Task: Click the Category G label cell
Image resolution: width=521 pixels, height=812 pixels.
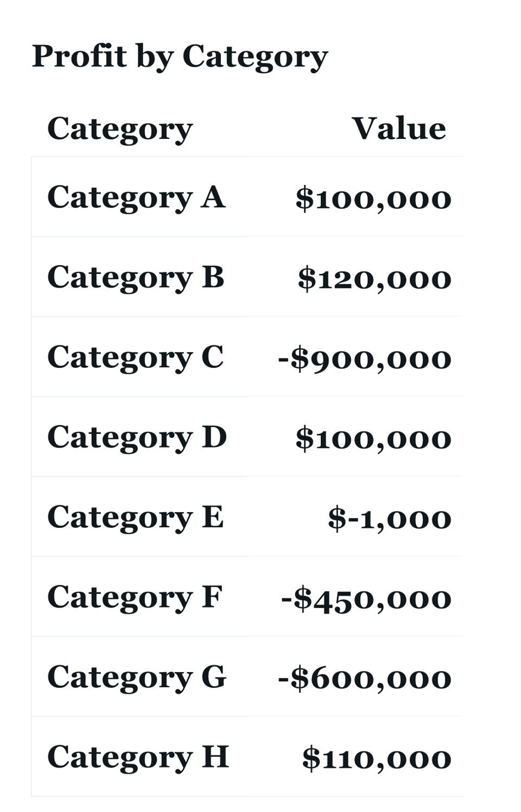Action: (137, 677)
